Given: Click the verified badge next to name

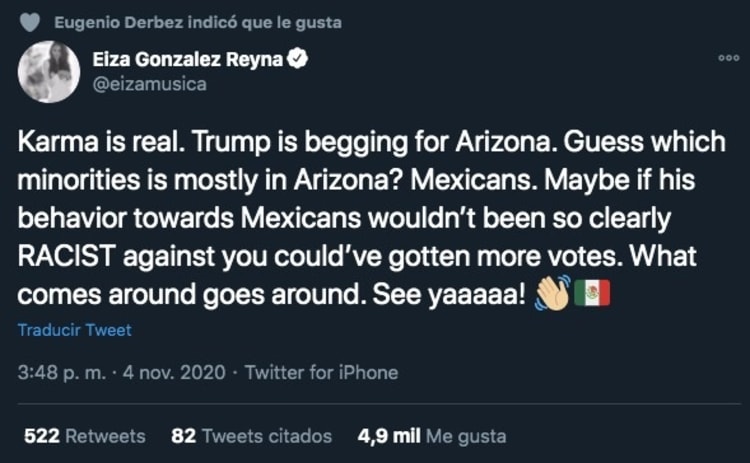Looking at the screenshot, I should pos(298,60).
